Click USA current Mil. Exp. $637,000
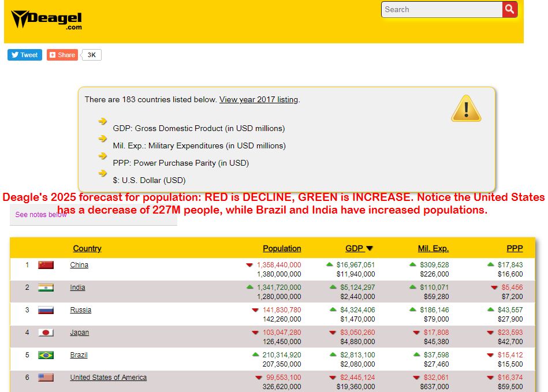The width and height of the screenshot is (548, 392). tap(434, 387)
